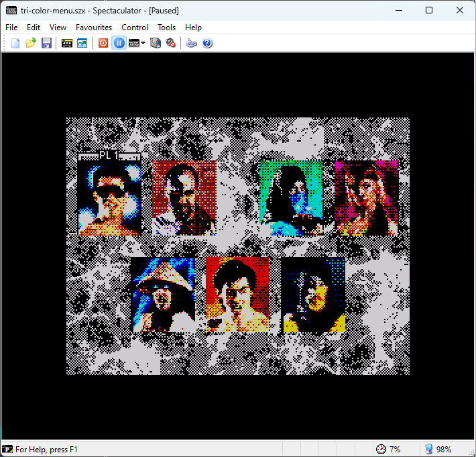This screenshot has height=457, width=476.
Task: Save snapshot with the floppy disk icon
Action: coord(46,43)
